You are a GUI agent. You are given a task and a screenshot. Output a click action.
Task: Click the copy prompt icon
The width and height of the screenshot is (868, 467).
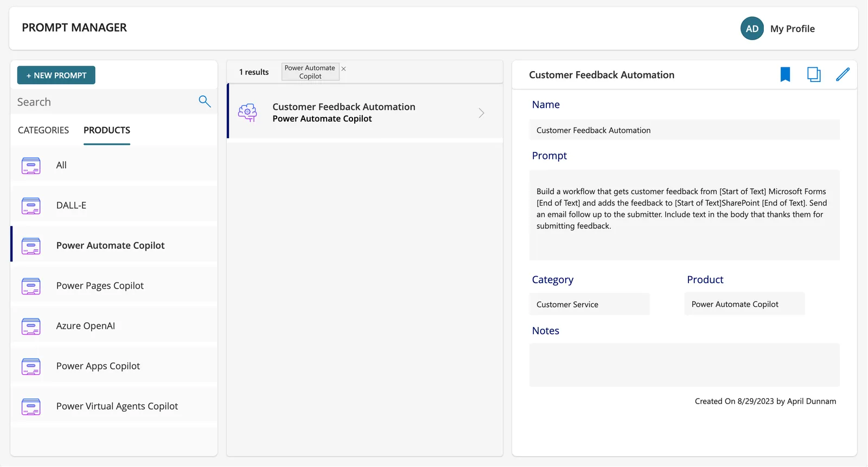814,74
